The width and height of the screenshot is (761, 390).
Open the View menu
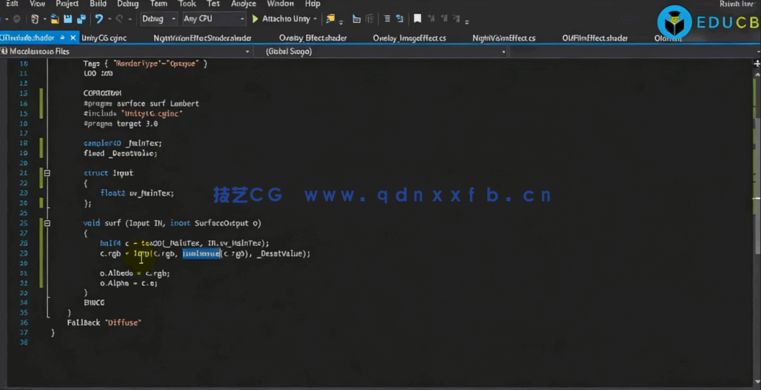[x=37, y=4]
